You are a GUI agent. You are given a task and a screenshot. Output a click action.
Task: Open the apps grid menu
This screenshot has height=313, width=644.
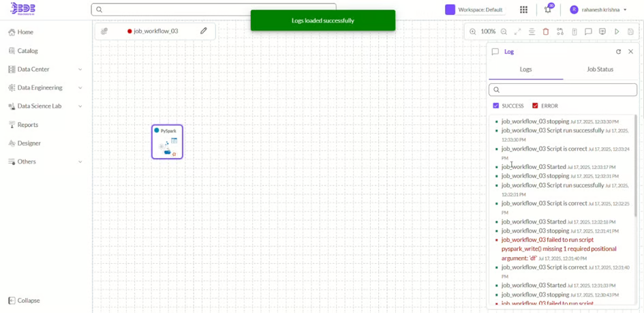click(x=523, y=10)
